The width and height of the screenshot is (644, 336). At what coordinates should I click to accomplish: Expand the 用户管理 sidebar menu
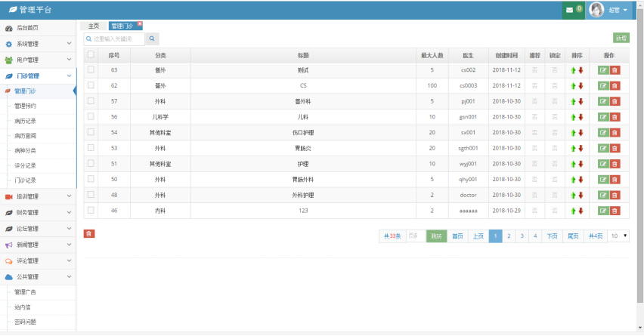38,60
